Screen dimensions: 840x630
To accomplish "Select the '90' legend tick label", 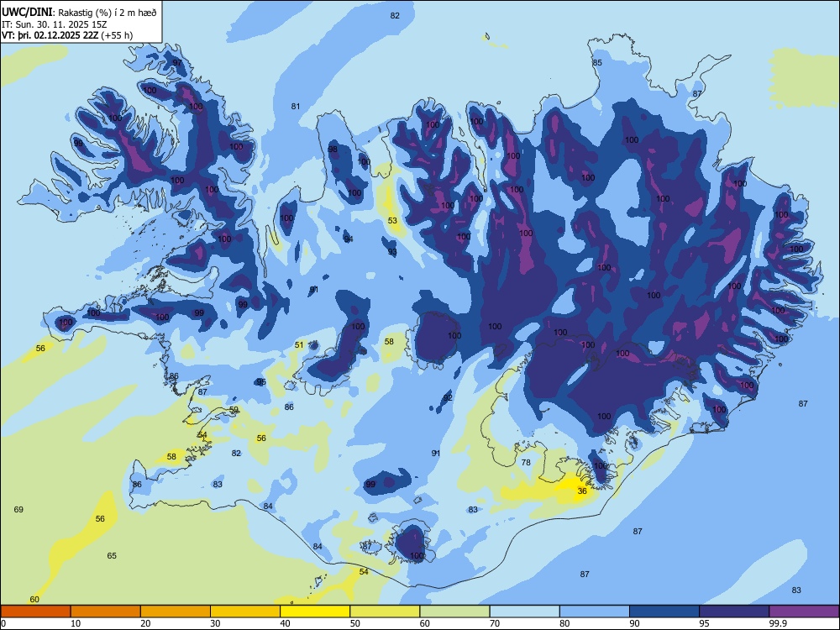I will tap(634, 623).
